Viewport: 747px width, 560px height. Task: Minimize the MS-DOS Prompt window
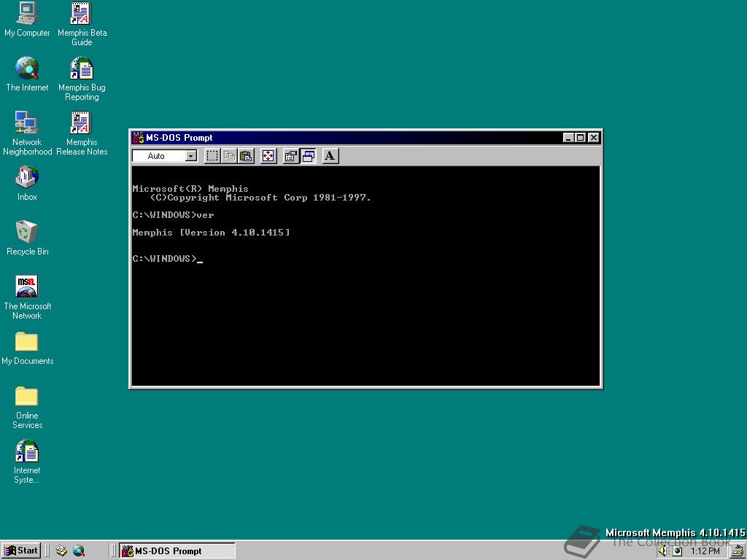568,138
